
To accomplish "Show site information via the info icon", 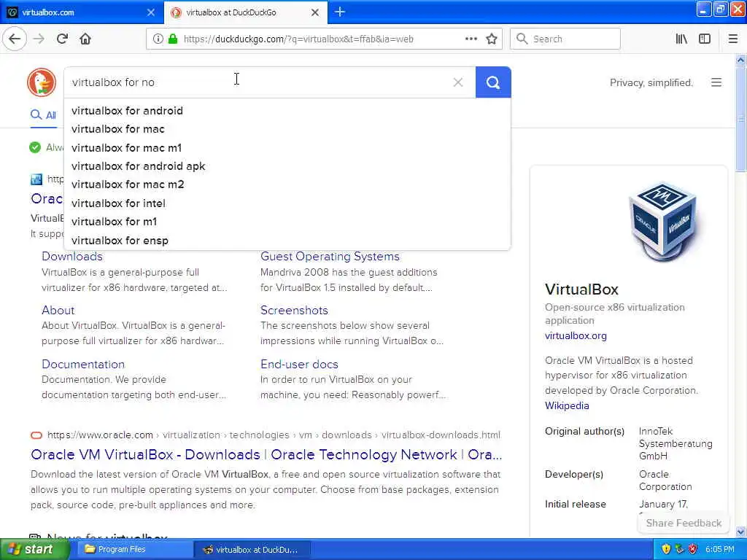I will 158,39.
